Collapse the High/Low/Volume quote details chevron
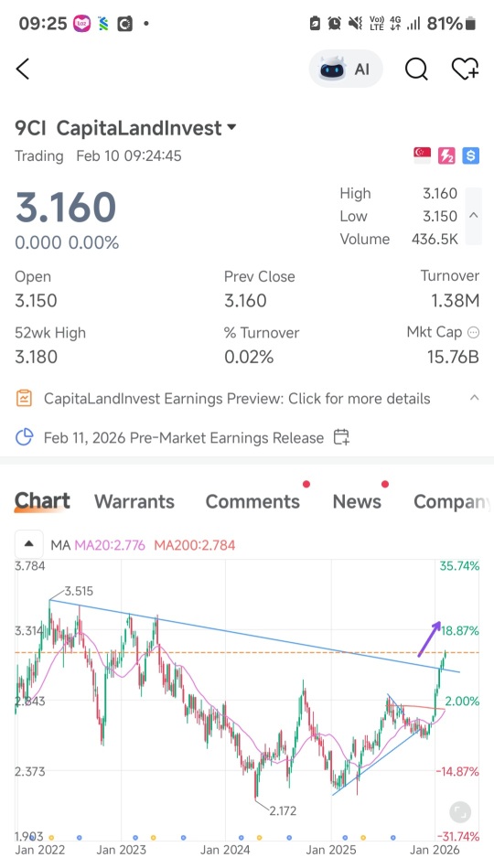The image size is (494, 868). [x=473, y=215]
